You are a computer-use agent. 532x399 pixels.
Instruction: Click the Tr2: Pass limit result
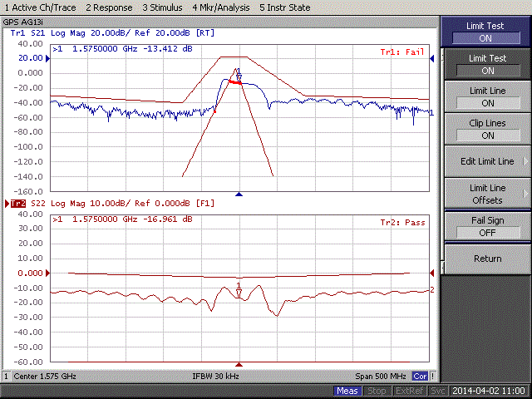point(402,223)
